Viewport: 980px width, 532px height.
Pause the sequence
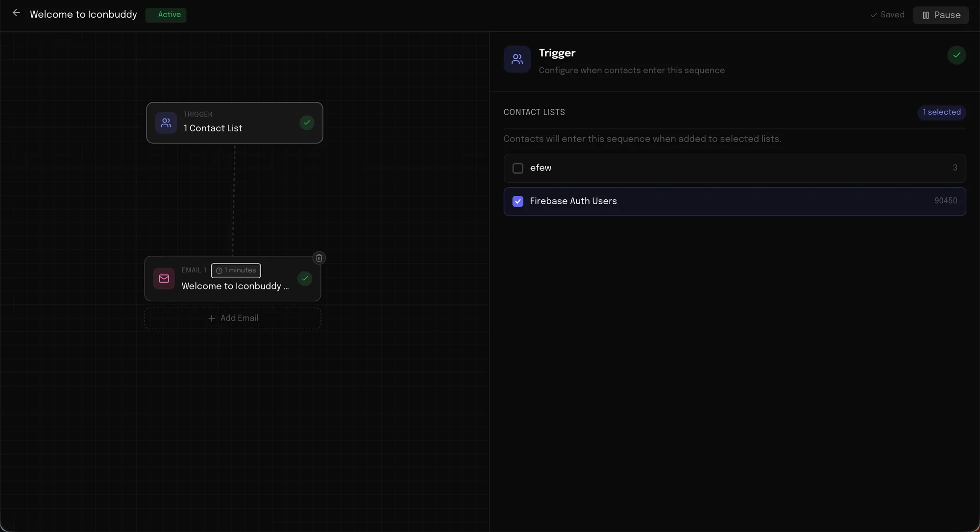[941, 15]
